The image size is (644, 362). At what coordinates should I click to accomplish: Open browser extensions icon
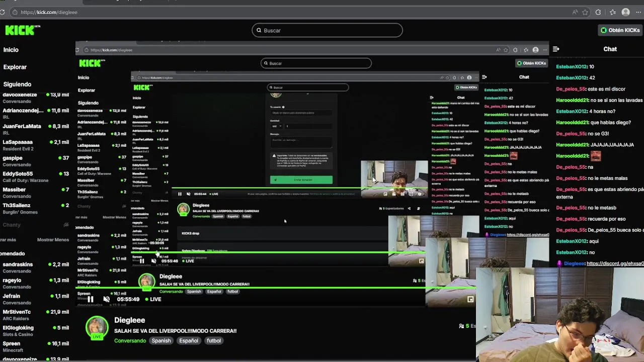tap(598, 12)
